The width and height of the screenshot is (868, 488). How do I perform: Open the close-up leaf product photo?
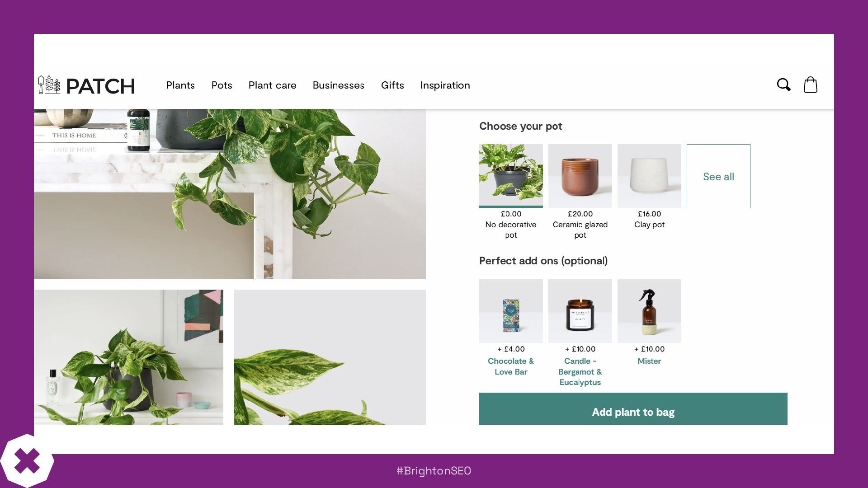pos(330,357)
